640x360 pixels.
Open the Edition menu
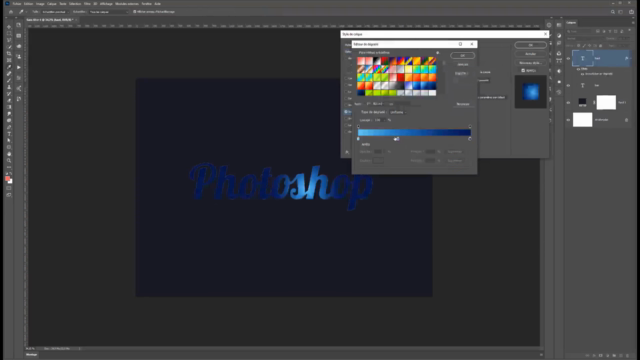pyautogui.click(x=28, y=4)
